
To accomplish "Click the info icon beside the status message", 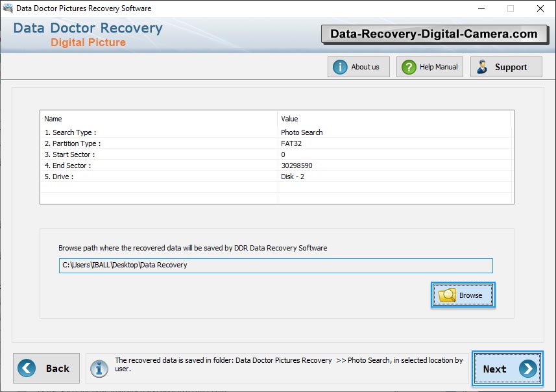I will (99, 369).
